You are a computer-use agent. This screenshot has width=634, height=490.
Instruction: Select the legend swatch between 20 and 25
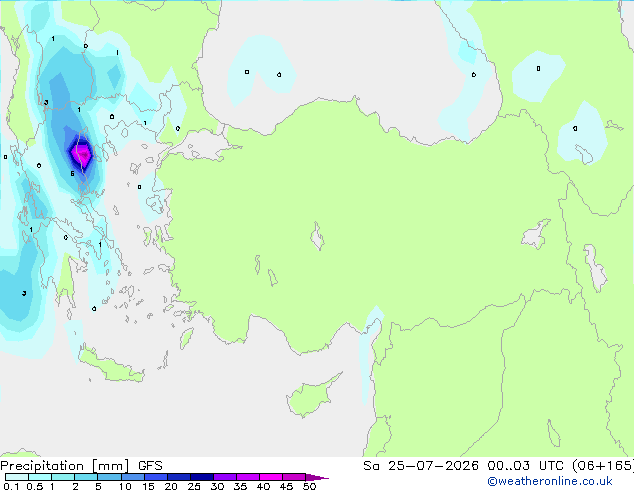(178, 477)
